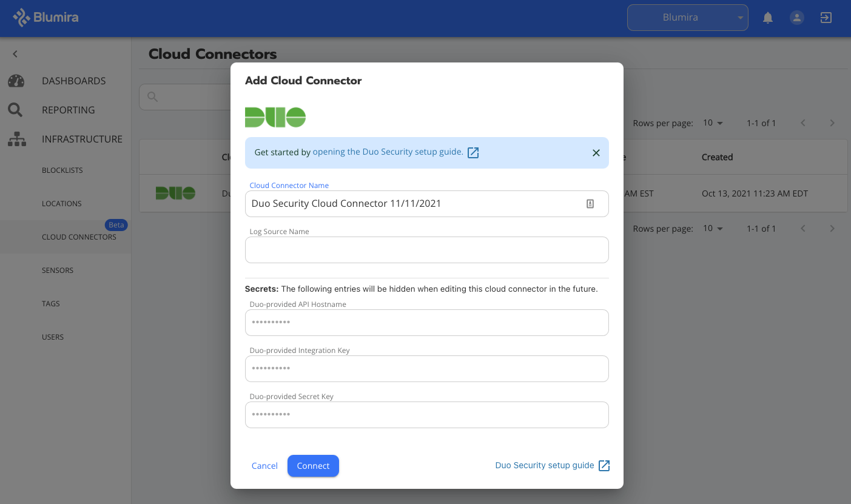The image size is (851, 504).
Task: Click the search icon in connectors search box
Action: [152, 97]
